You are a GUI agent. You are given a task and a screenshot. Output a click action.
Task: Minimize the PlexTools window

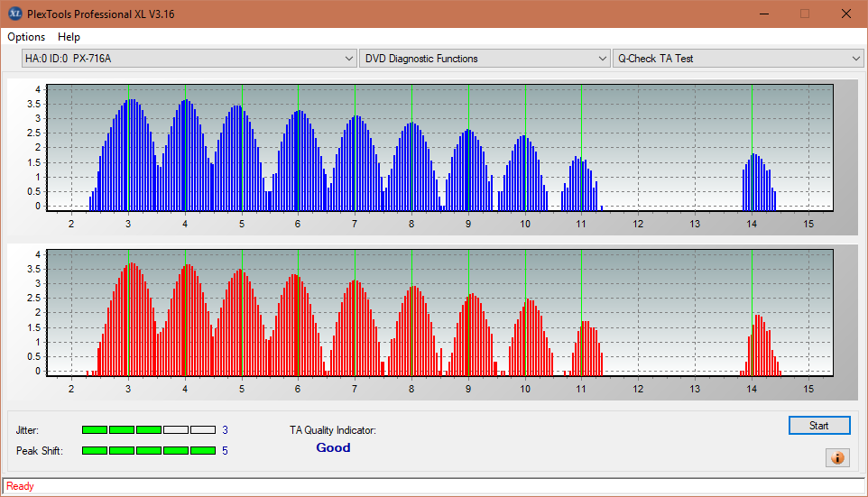click(763, 14)
